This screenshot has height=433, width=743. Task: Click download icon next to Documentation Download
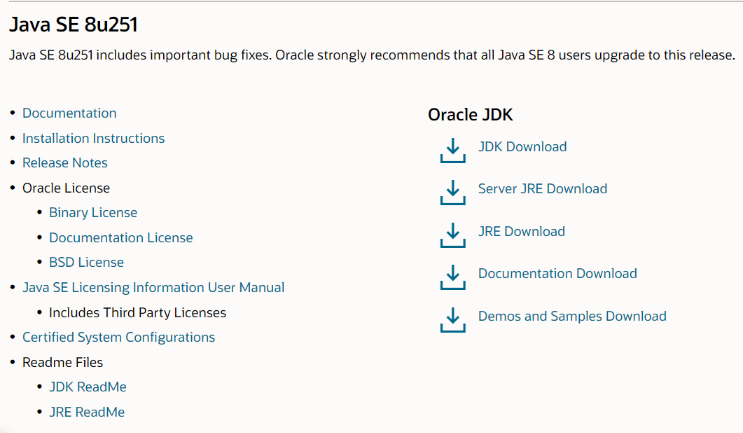coord(453,276)
